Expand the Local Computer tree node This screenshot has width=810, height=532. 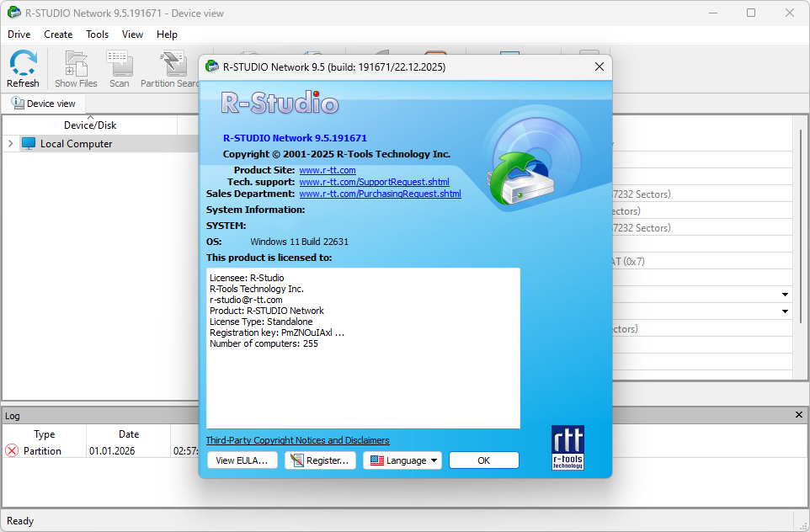[10, 144]
